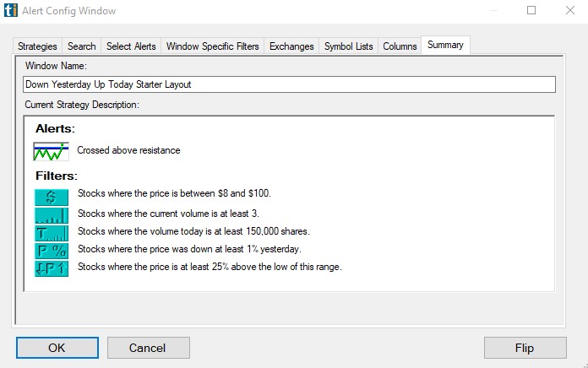Open the Strategies tab
588x368 pixels.
coord(37,46)
